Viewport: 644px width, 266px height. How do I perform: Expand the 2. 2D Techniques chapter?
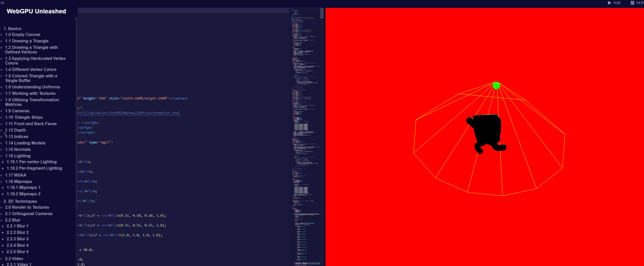point(20,201)
